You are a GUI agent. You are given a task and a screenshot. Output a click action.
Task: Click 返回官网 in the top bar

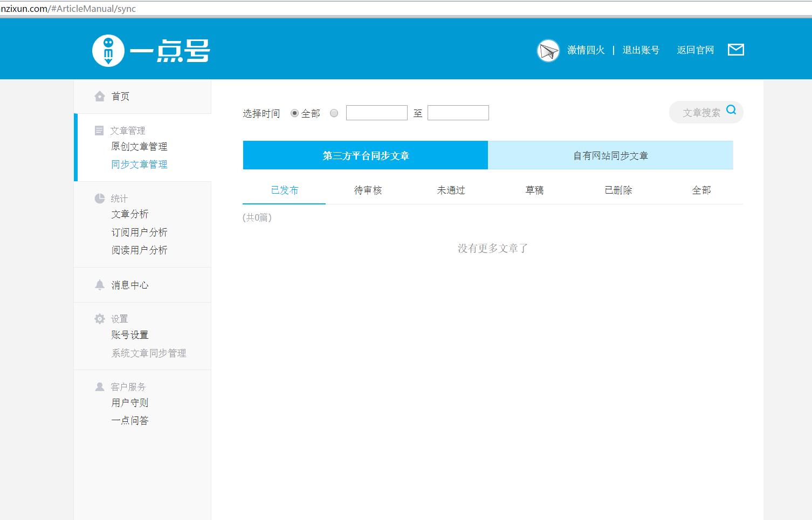695,50
